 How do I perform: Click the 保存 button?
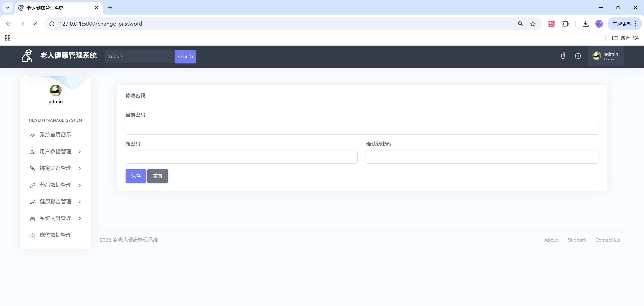136,176
